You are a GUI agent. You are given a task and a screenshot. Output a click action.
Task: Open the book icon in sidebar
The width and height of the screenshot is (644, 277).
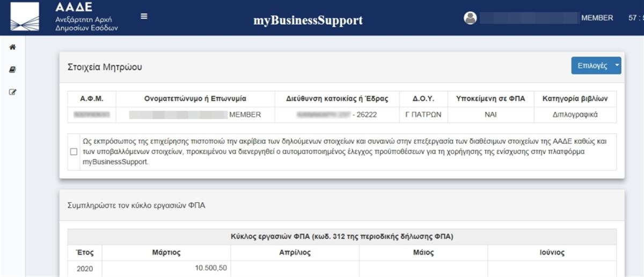click(13, 70)
